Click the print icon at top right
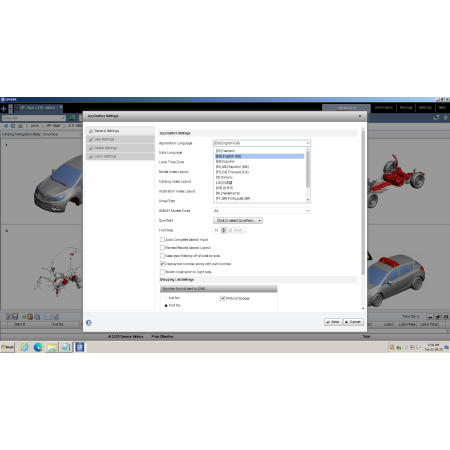 coord(436,118)
